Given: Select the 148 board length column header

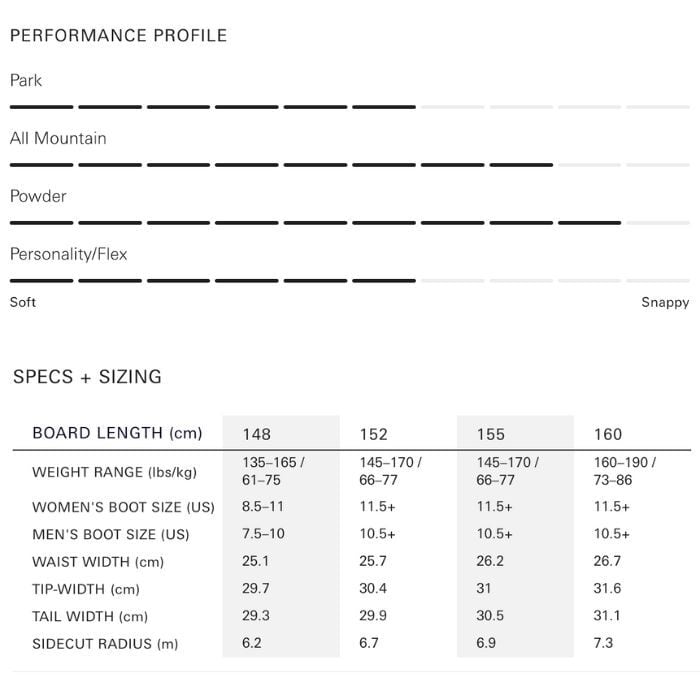Looking at the screenshot, I should pos(257,434).
